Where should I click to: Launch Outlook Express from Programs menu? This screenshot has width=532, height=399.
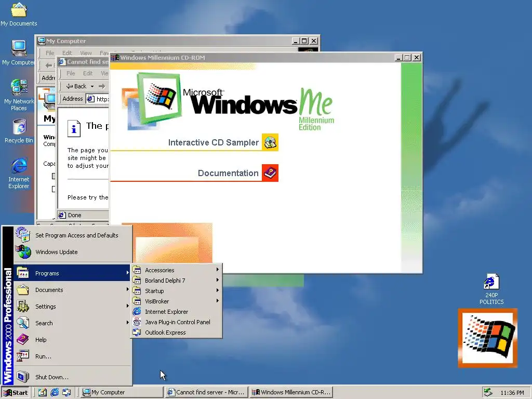(x=177, y=332)
